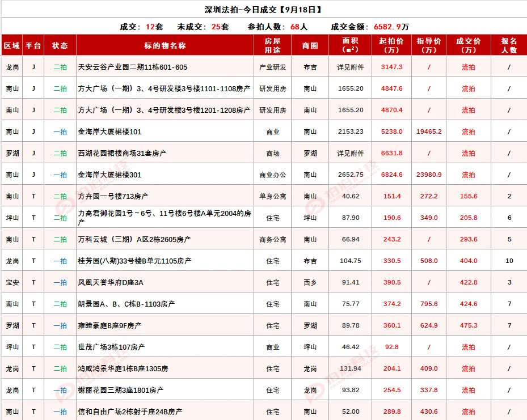The width and height of the screenshot is (527, 420).
Task: Select 信和自由广场2栋射手座24B房产 entry
Action: coord(130,411)
